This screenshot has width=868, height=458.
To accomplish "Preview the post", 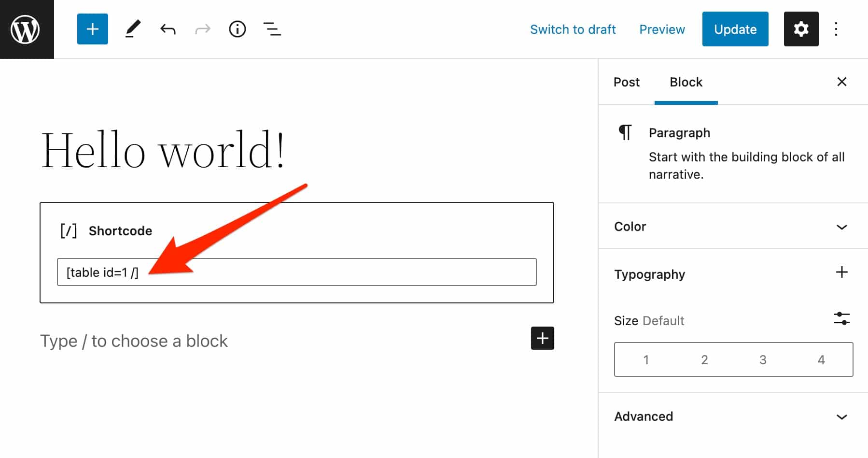I will [x=662, y=29].
